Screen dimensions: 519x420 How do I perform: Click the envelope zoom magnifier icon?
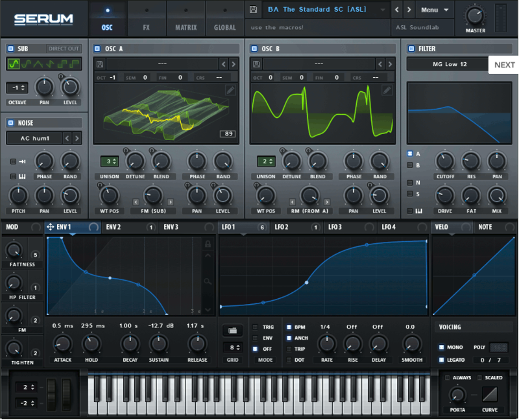pos(208,281)
